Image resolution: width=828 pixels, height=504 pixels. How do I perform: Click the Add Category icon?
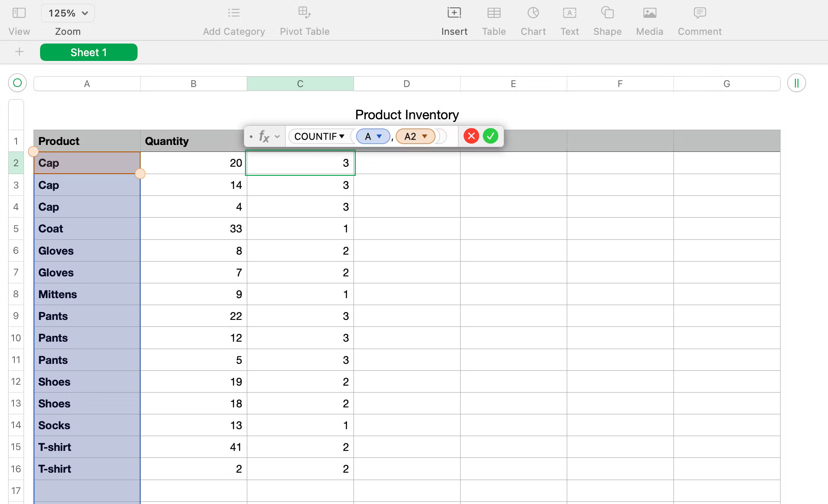click(234, 13)
